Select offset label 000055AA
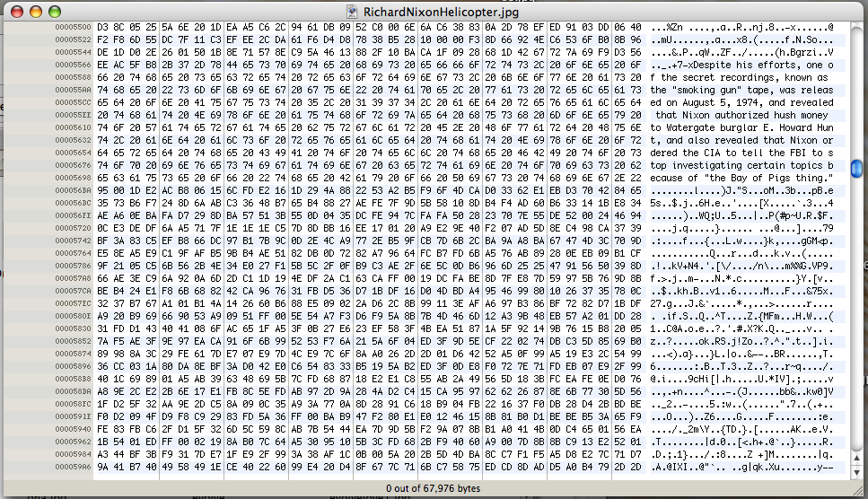 pyautogui.click(x=73, y=90)
